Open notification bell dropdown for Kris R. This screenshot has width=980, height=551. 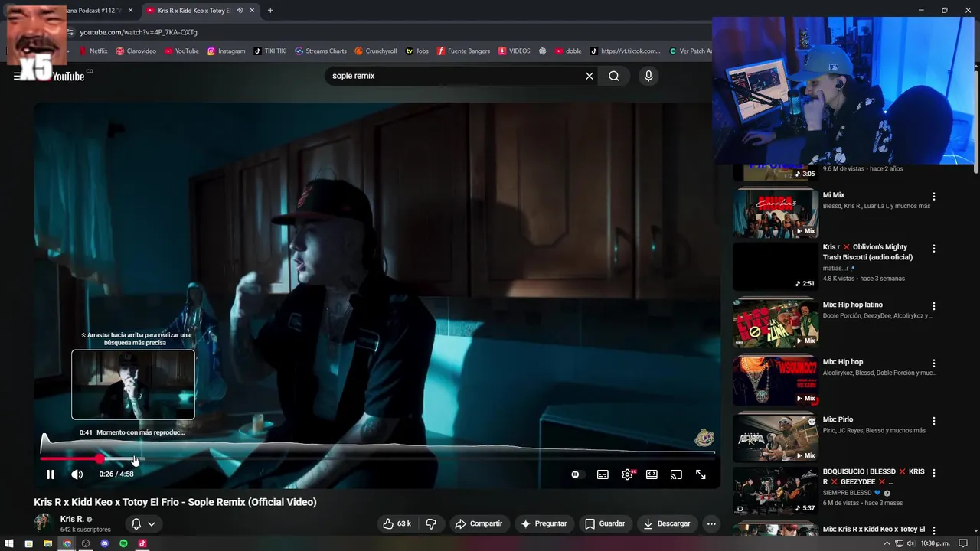[x=143, y=523]
